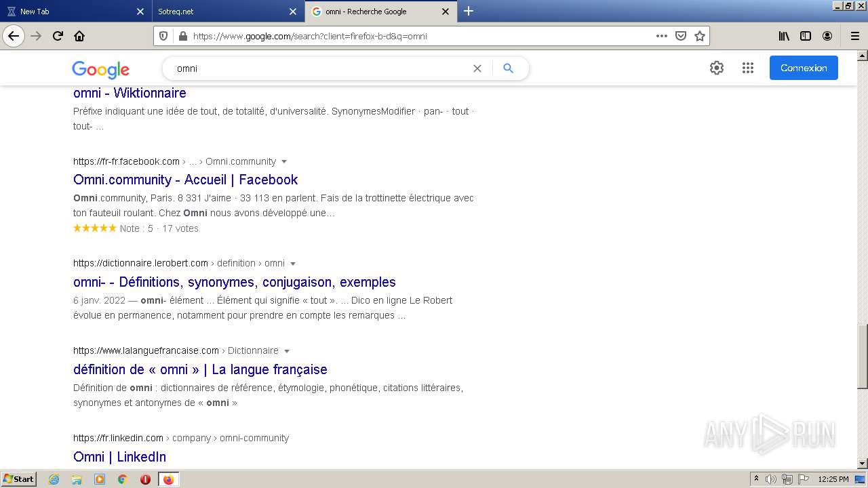Open the Library icon
Viewport: 868px width, 488px height.
pos(784,36)
